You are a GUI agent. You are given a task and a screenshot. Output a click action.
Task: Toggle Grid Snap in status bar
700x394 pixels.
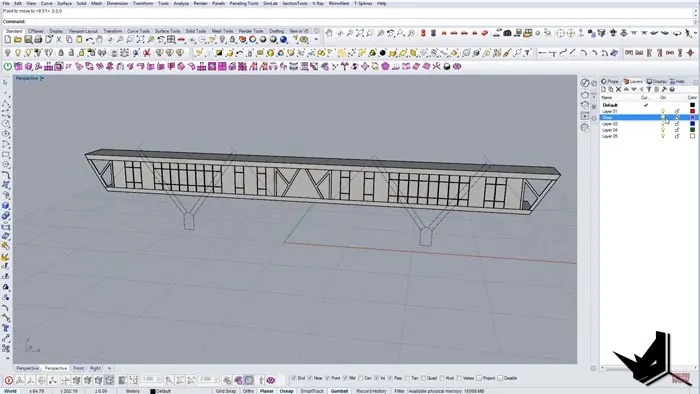226,391
